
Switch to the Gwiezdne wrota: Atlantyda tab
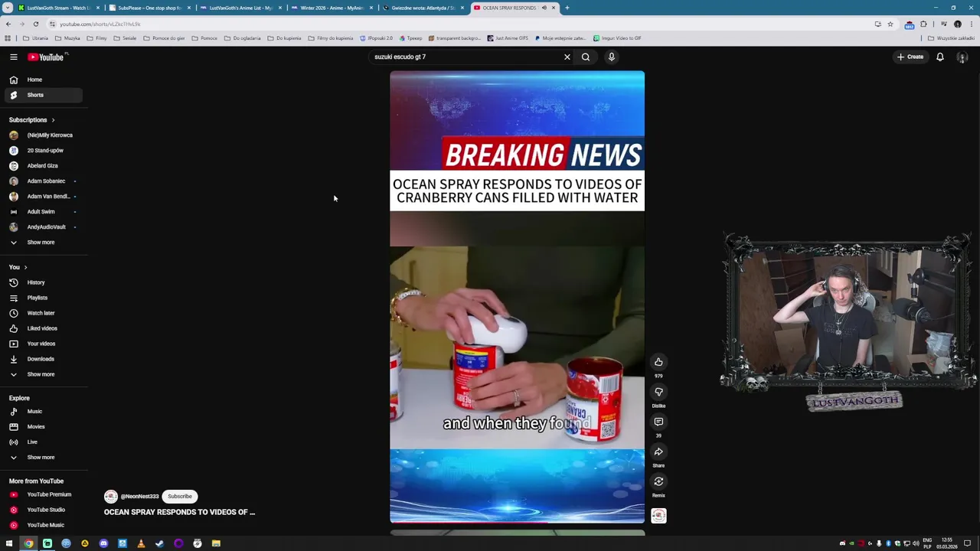pos(422,8)
